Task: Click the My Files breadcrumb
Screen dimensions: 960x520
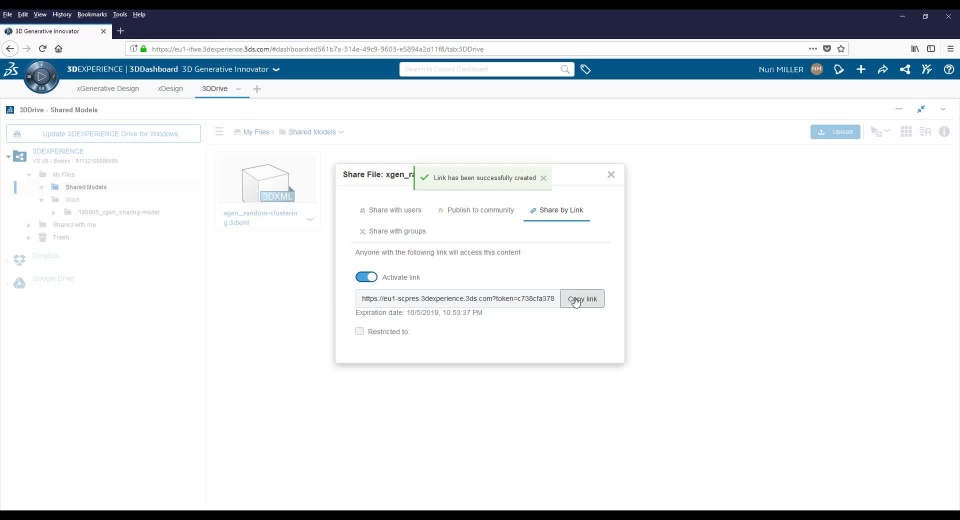Action: 256,132
